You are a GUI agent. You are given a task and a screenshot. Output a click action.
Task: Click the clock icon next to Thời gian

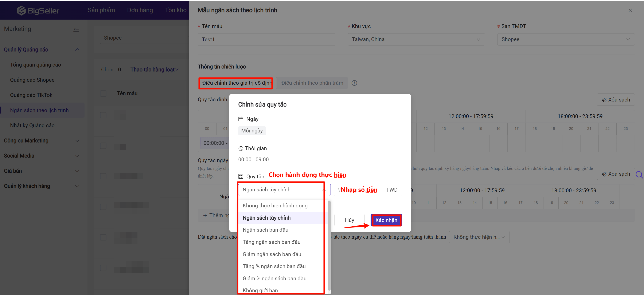click(241, 149)
